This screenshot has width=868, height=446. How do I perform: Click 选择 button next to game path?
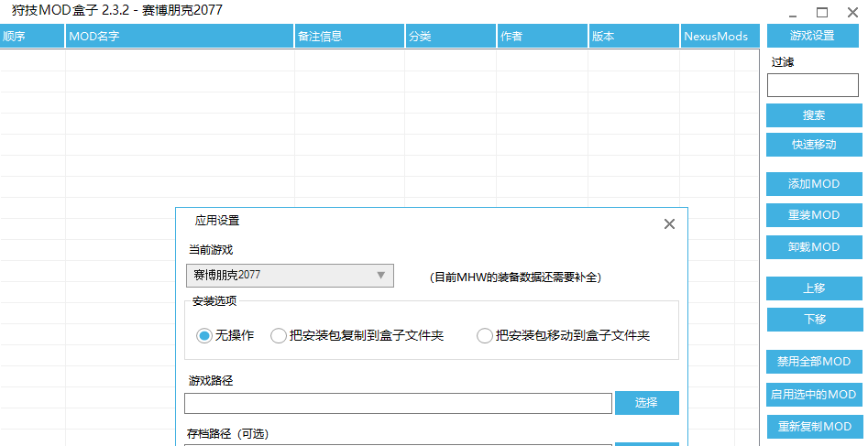pyautogui.click(x=646, y=403)
